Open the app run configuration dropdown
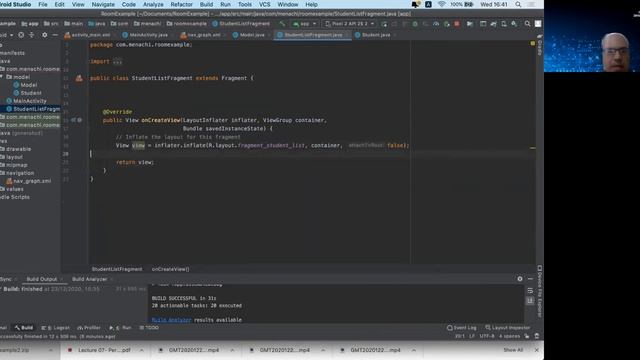The width and height of the screenshot is (640, 360). 304,24
